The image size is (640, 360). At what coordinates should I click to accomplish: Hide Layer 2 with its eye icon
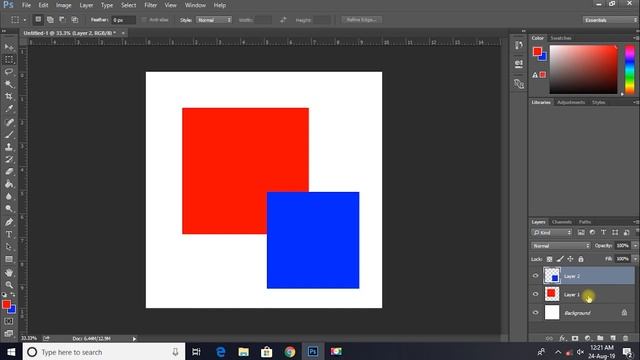coord(536,276)
